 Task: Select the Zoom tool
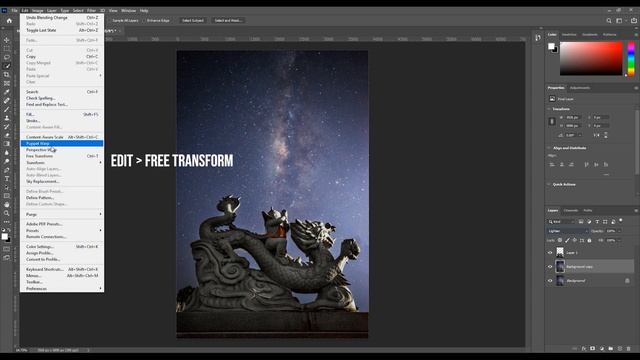tap(7, 213)
